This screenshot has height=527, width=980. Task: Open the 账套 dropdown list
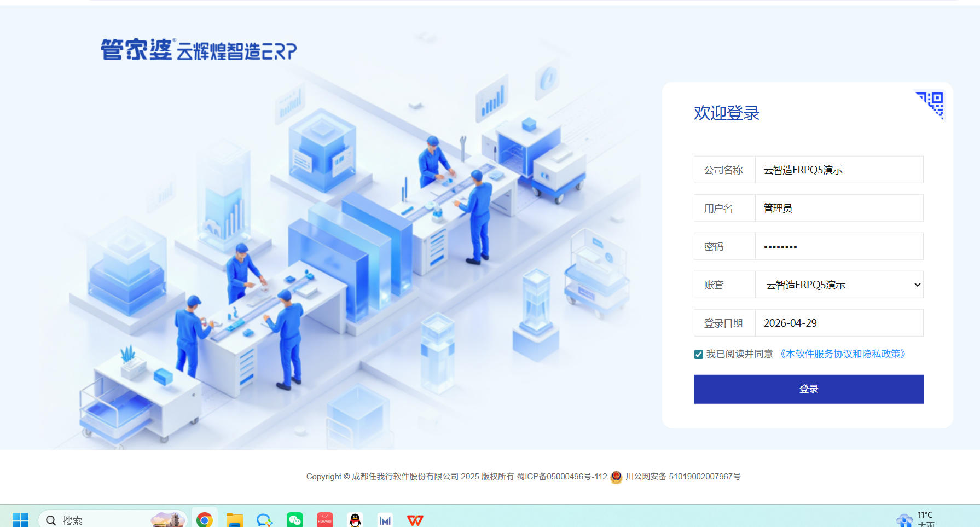point(839,285)
